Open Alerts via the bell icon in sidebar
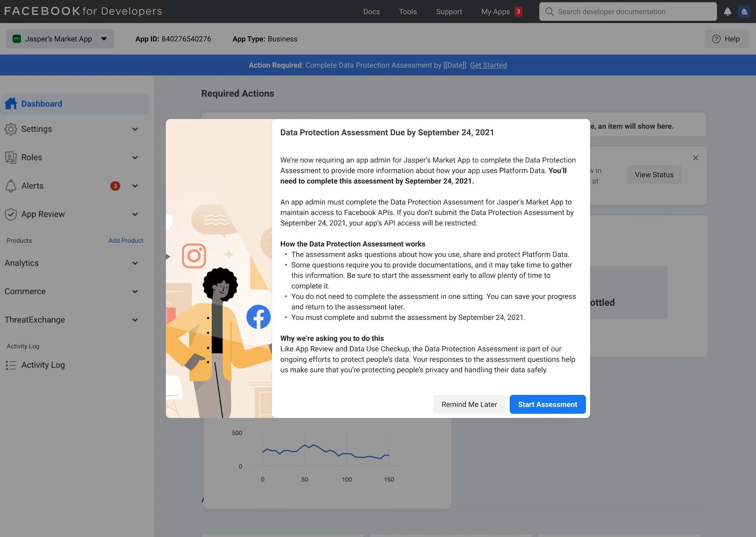Screen dimensions: 756x537 [11, 186]
